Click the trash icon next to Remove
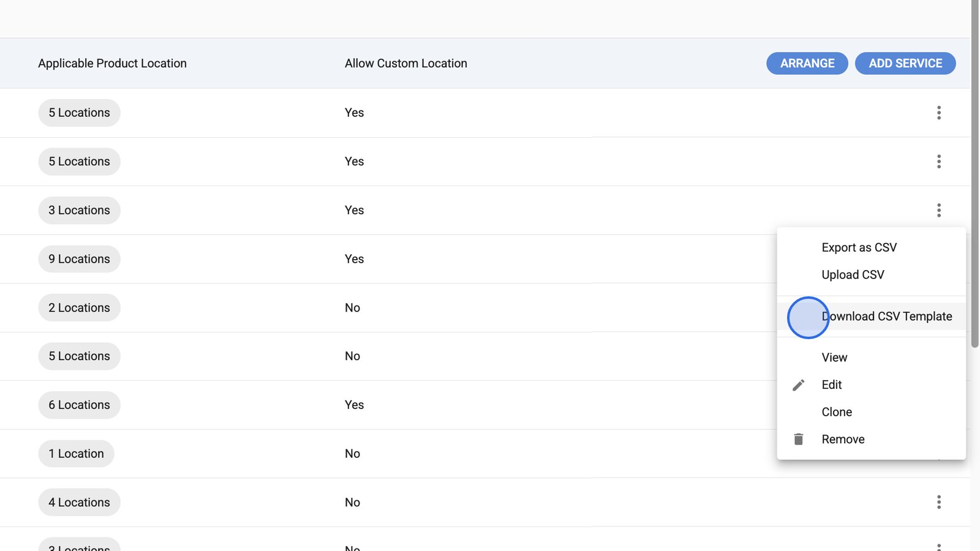 coord(798,440)
